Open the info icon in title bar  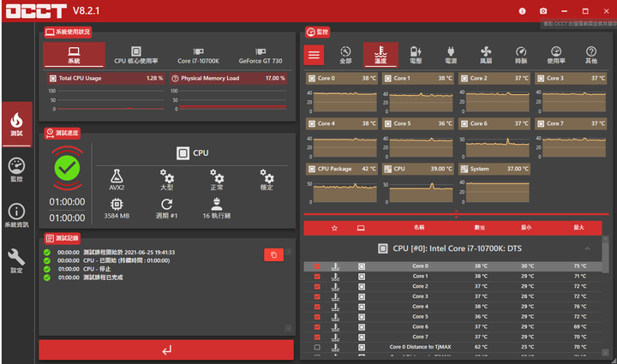pyautogui.click(x=522, y=11)
